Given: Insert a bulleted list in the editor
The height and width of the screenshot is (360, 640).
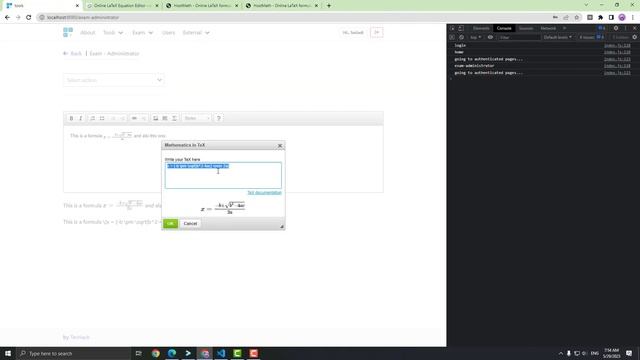Looking at the screenshot, I should coord(102,118).
